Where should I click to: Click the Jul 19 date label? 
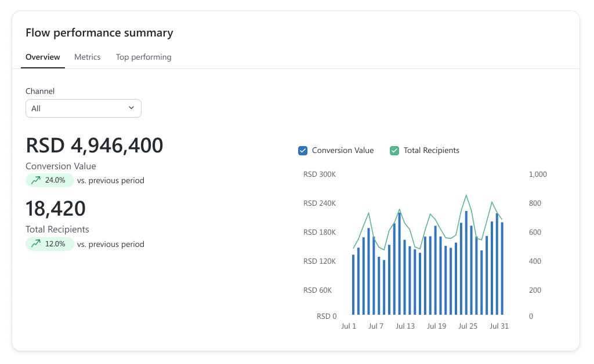(x=436, y=326)
